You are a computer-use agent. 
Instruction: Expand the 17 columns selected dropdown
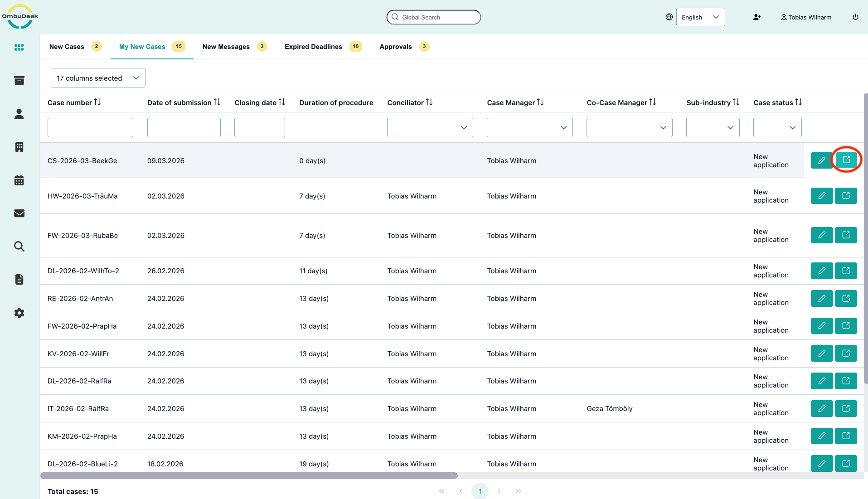[98, 78]
